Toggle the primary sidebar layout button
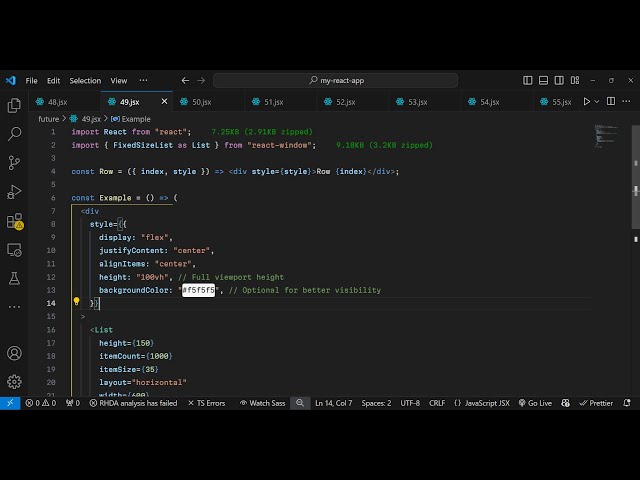The image size is (640, 480). [x=544, y=81]
